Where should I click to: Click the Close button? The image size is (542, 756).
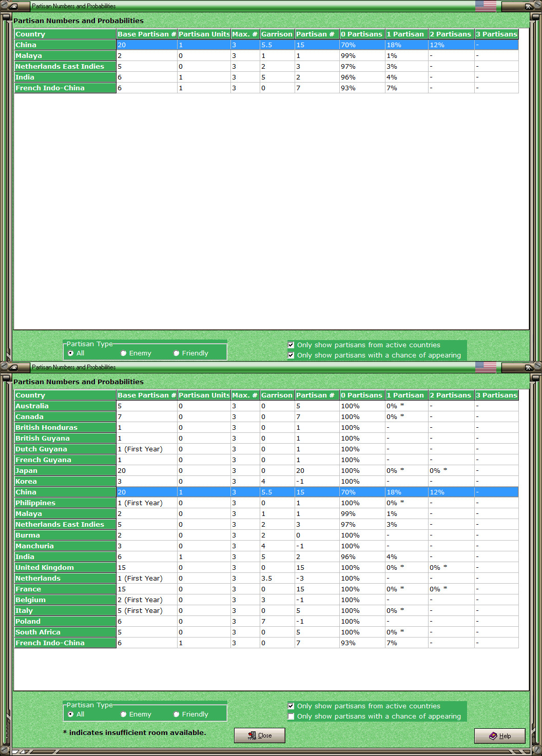pyautogui.click(x=260, y=735)
